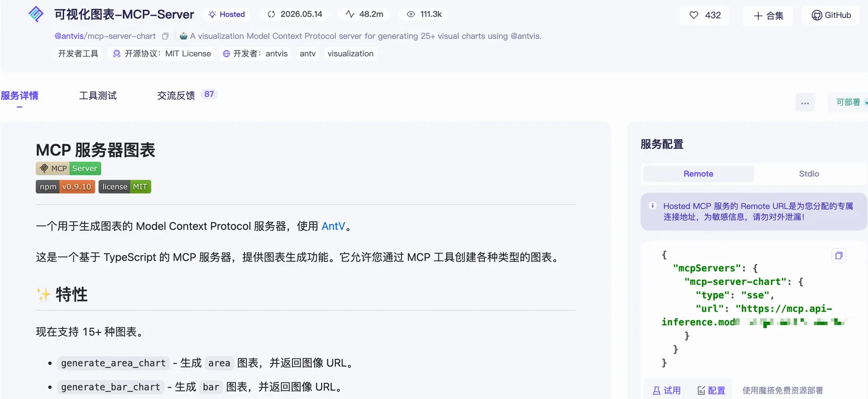Click the 开发者工具 category tag
Image resolution: width=868 pixels, height=399 pixels.
(78, 54)
